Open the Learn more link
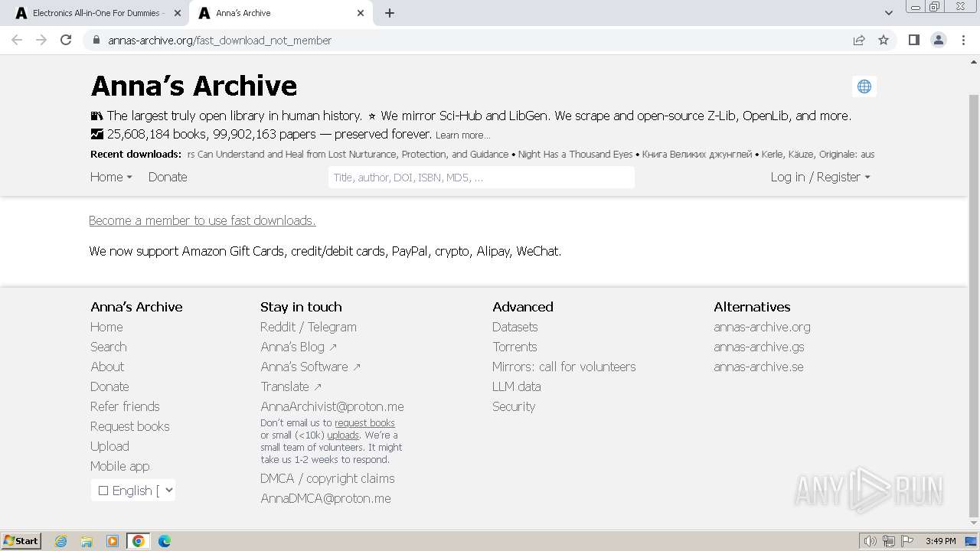The width and height of the screenshot is (980, 551). [x=462, y=135]
